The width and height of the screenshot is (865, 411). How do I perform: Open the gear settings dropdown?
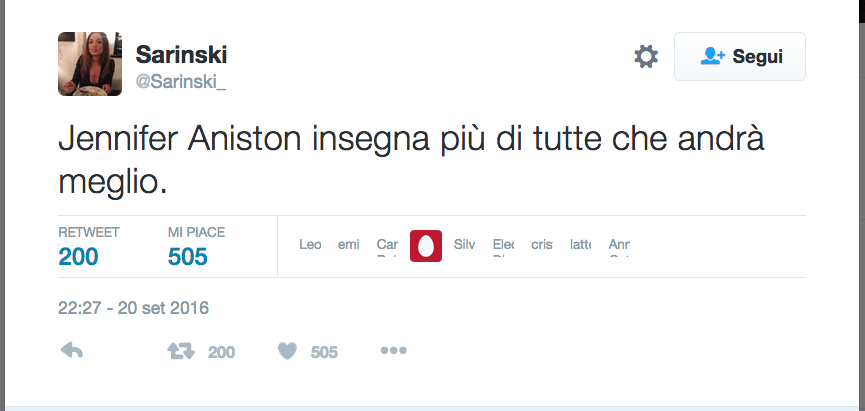[x=646, y=57]
